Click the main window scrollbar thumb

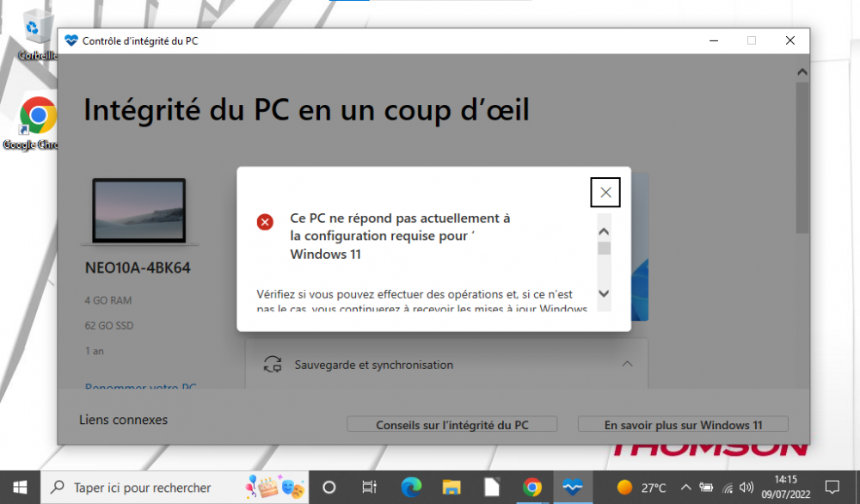(802, 158)
